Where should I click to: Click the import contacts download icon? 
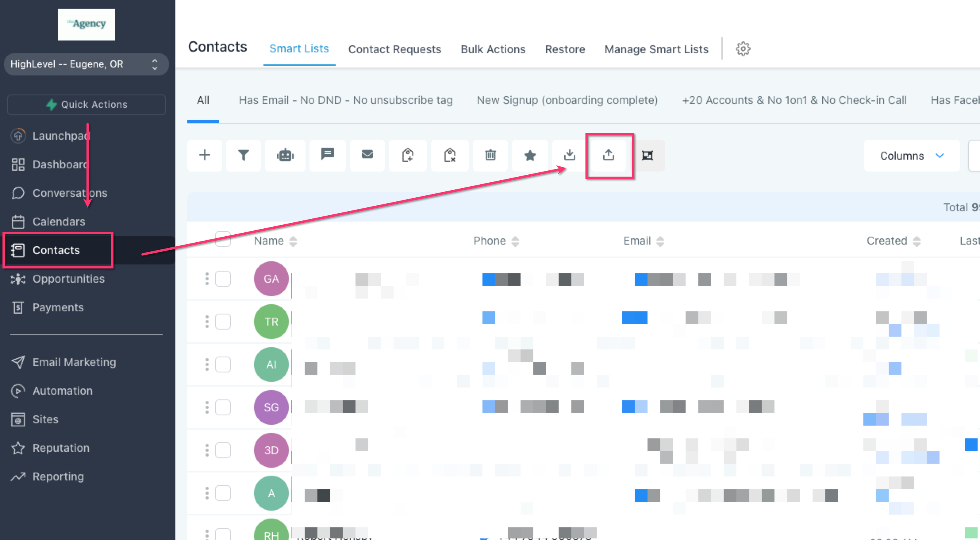[570, 155]
